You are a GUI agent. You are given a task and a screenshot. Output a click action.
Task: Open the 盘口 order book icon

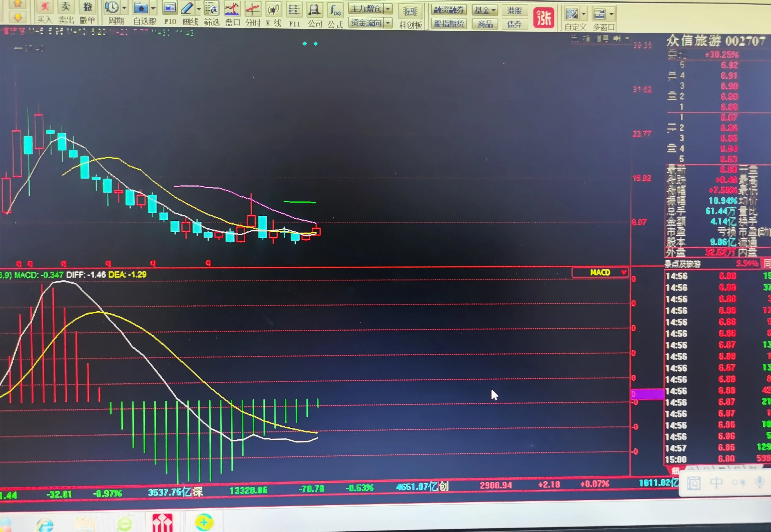232,9
